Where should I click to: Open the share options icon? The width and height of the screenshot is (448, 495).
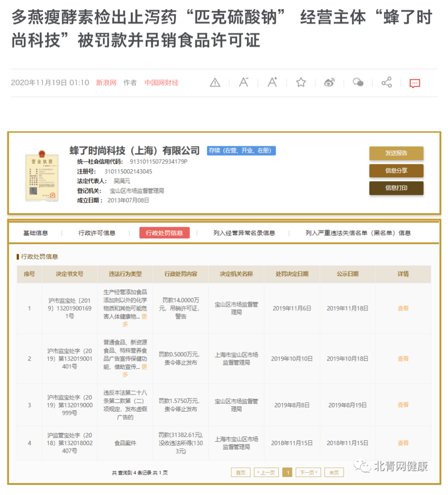pyautogui.click(x=386, y=82)
